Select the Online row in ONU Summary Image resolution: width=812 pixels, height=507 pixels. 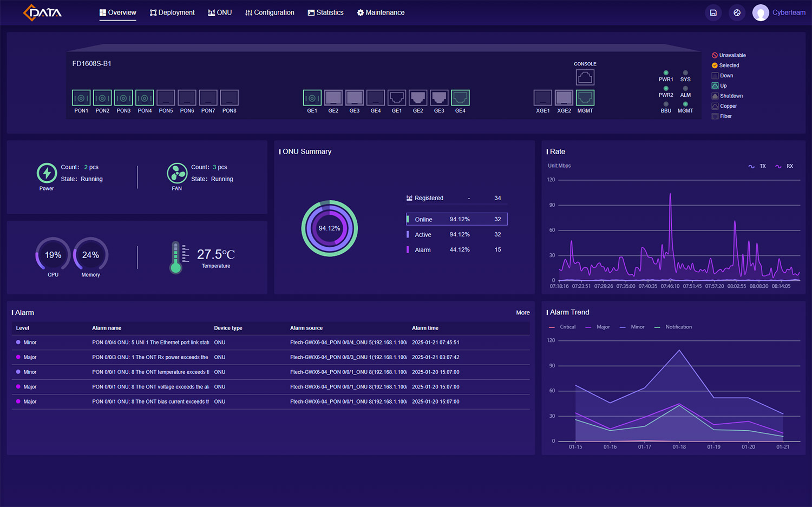tap(457, 219)
